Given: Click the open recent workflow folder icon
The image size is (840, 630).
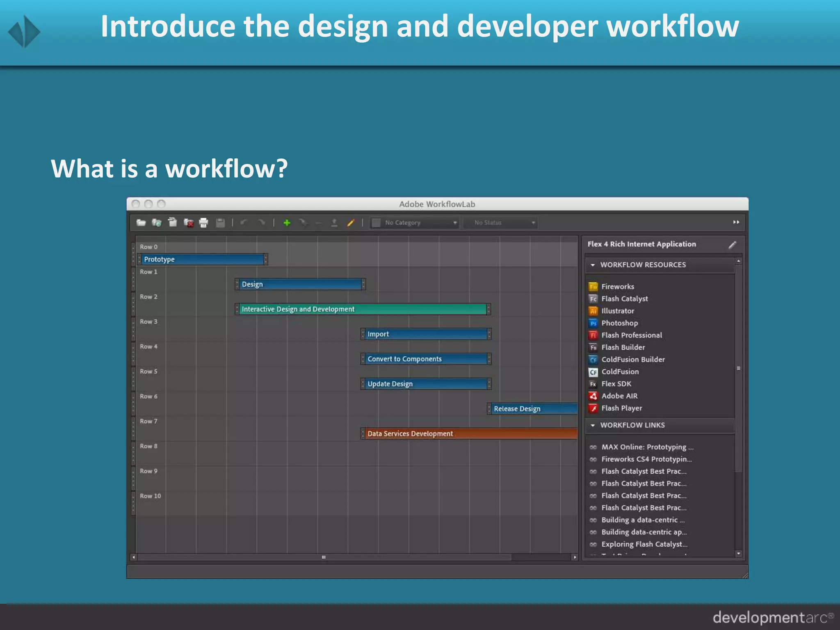Looking at the screenshot, I should pyautogui.click(x=156, y=223).
